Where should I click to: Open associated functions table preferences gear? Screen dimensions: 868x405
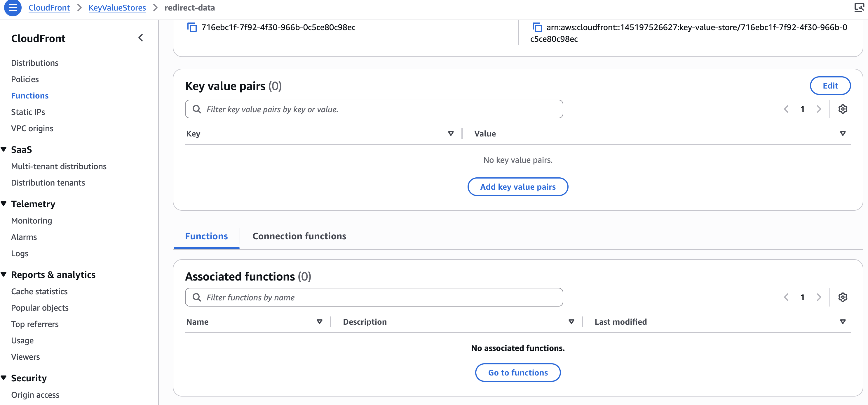pos(842,297)
